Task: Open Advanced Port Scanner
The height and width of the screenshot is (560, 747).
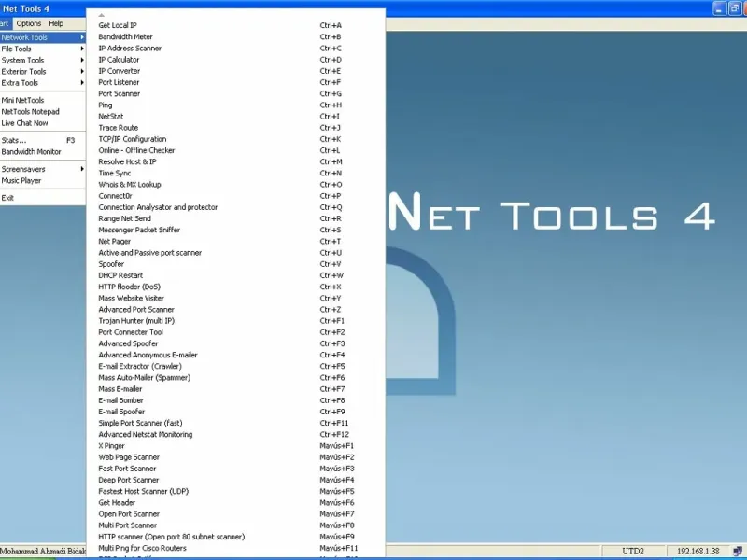Action: 235,310
